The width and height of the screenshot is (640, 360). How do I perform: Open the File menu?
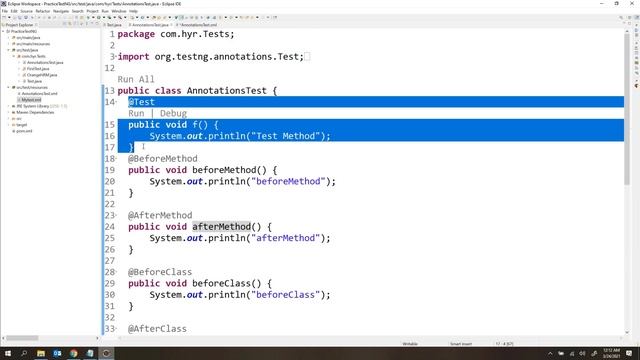click(4, 11)
